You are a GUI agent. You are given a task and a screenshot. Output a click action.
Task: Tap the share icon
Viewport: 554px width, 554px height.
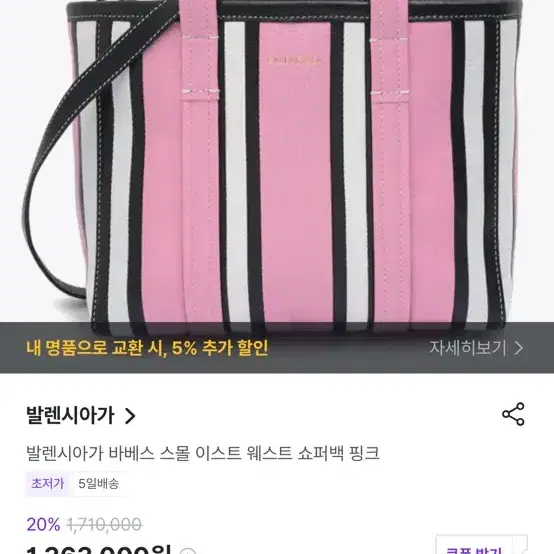point(513,414)
